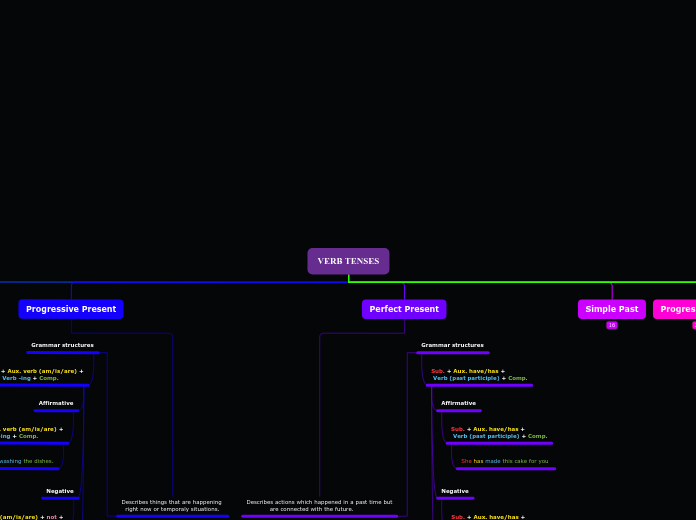Click Grammar structures under Progressive Present
The width and height of the screenshot is (696, 520).
click(62, 345)
